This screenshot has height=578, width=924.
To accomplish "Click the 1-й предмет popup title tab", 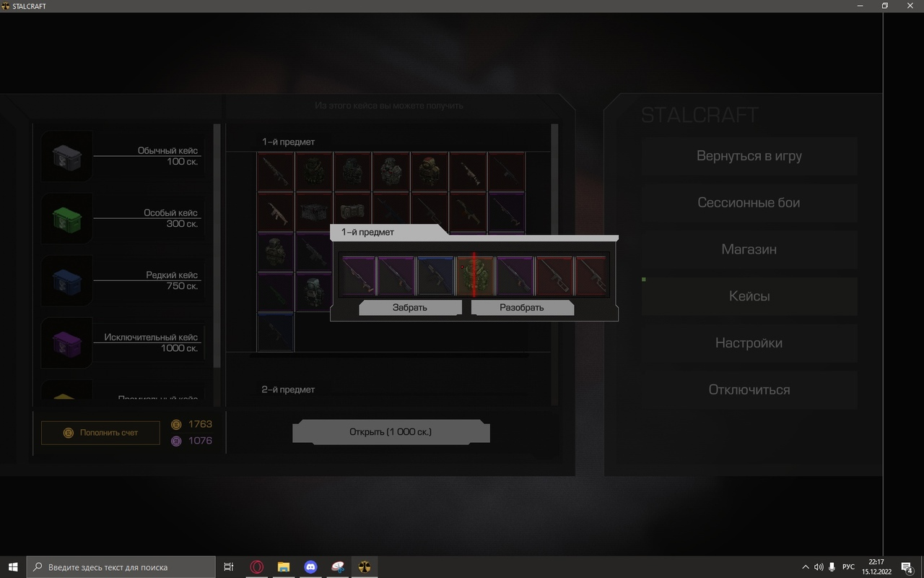I will coord(388,233).
